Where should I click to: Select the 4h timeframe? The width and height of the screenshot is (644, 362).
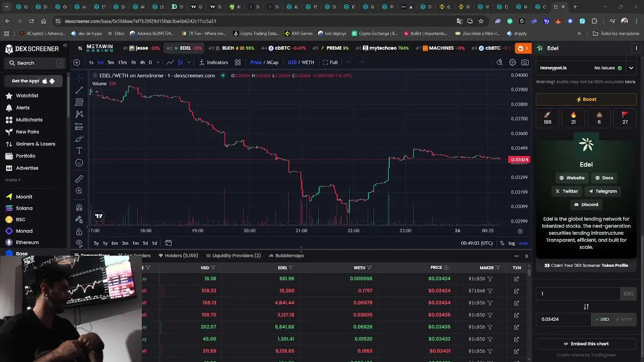(x=142, y=62)
